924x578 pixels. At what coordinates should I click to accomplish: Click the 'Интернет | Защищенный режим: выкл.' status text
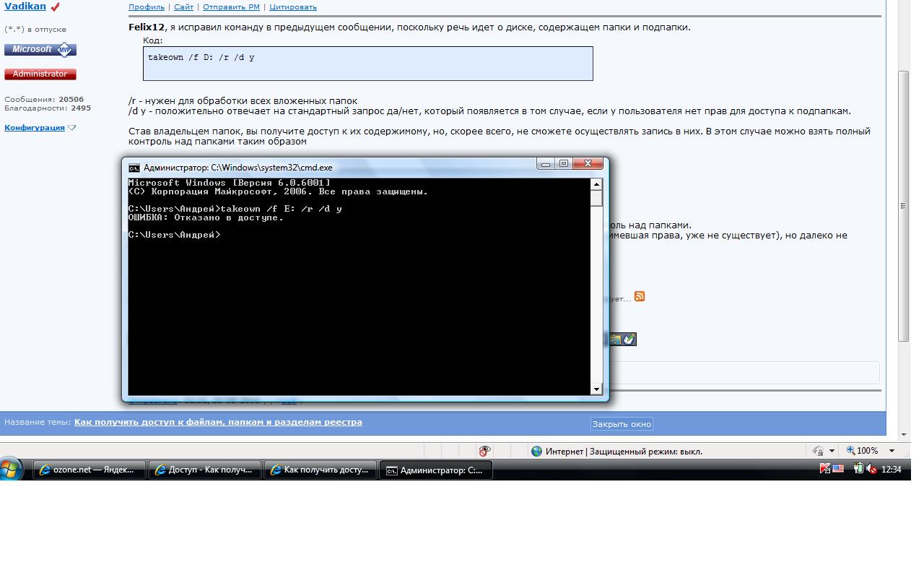click(624, 452)
